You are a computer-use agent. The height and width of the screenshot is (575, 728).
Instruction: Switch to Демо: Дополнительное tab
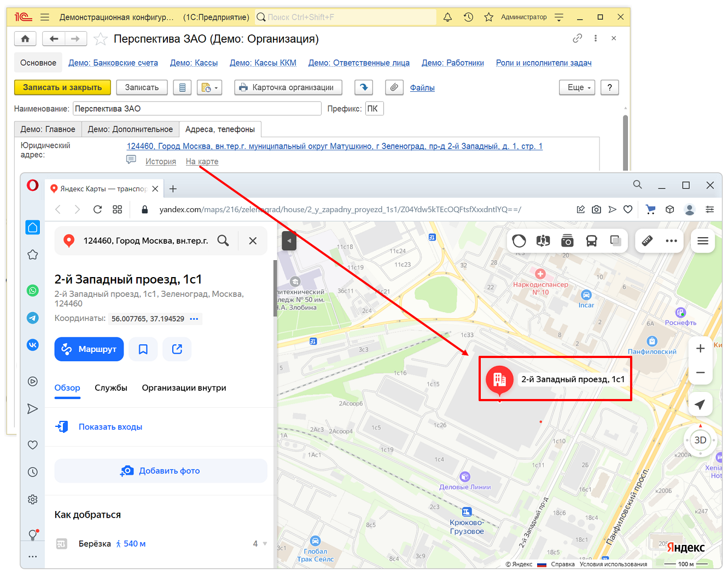[130, 129]
